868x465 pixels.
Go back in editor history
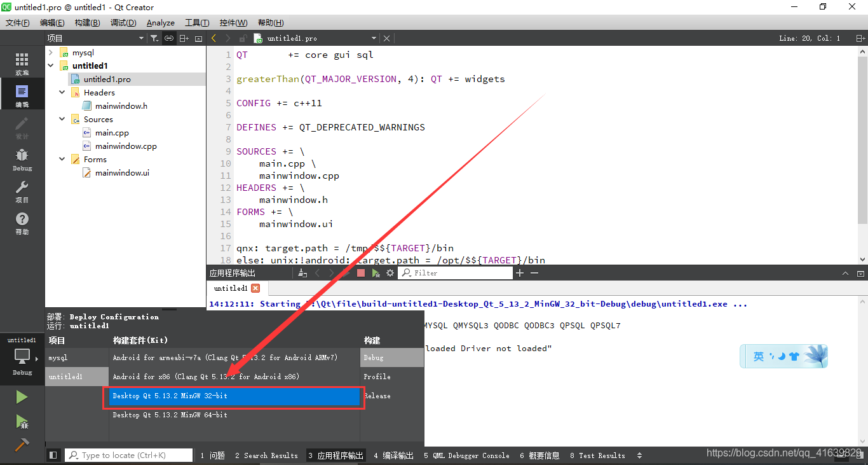pos(214,38)
